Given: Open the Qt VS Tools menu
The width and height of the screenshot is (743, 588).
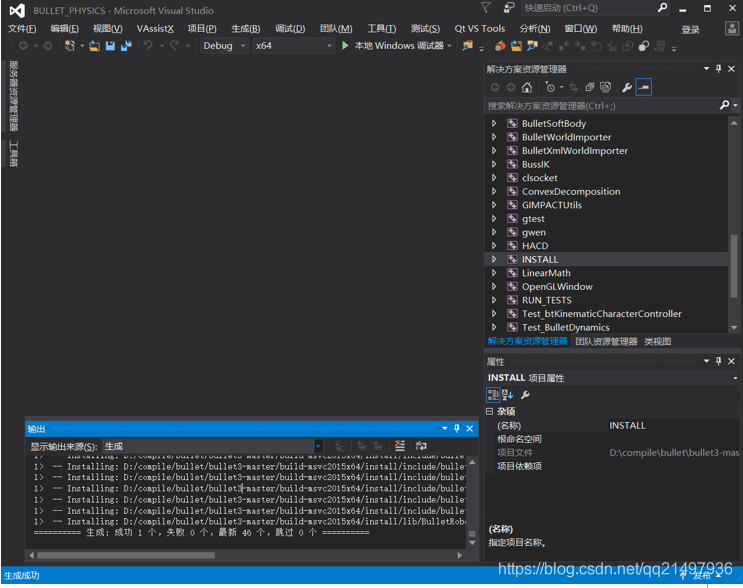Looking at the screenshot, I should [x=480, y=29].
